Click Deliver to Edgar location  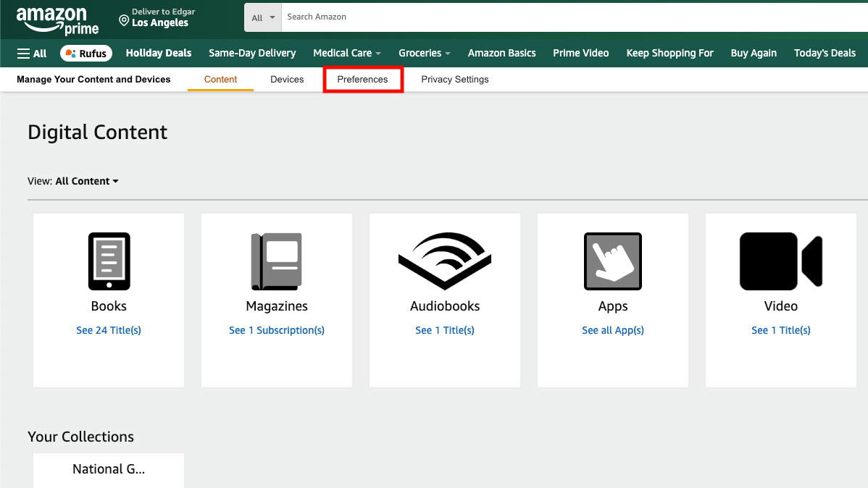(157, 17)
